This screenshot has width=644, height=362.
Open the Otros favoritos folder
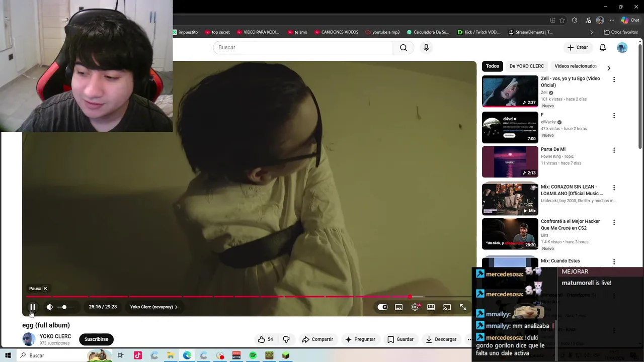pos(621,32)
